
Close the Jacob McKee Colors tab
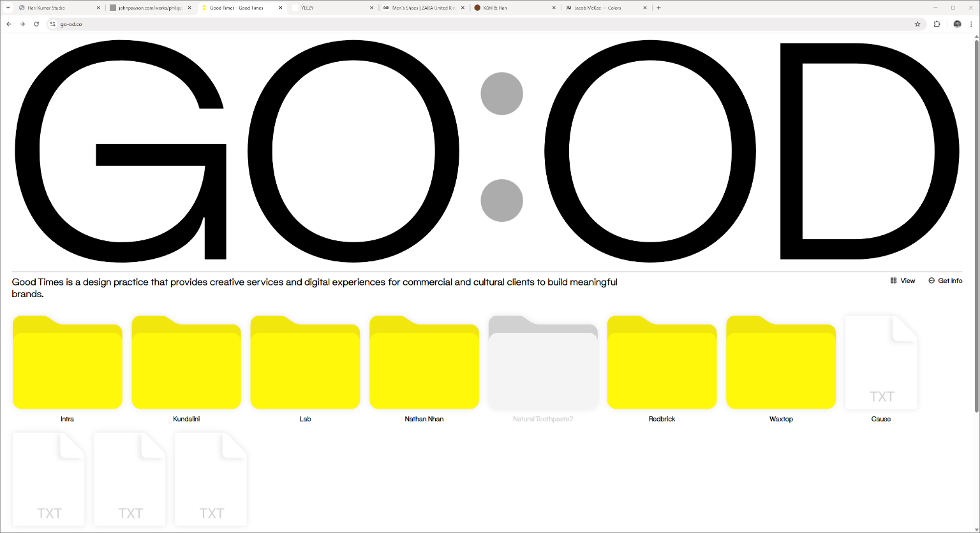pyautogui.click(x=645, y=8)
